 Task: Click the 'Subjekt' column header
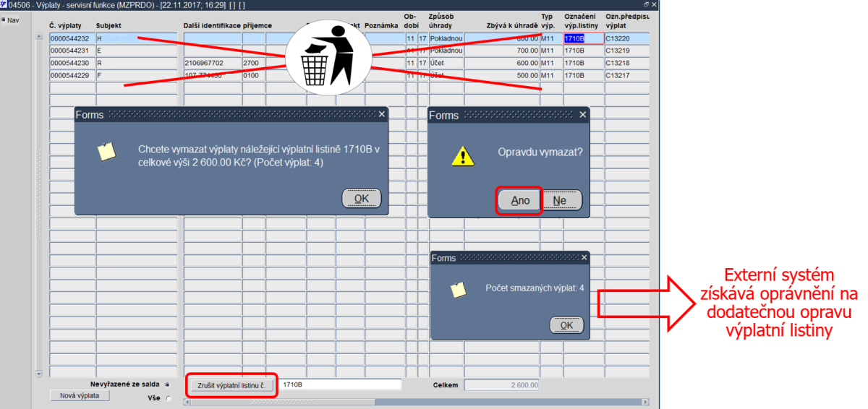[x=109, y=25]
